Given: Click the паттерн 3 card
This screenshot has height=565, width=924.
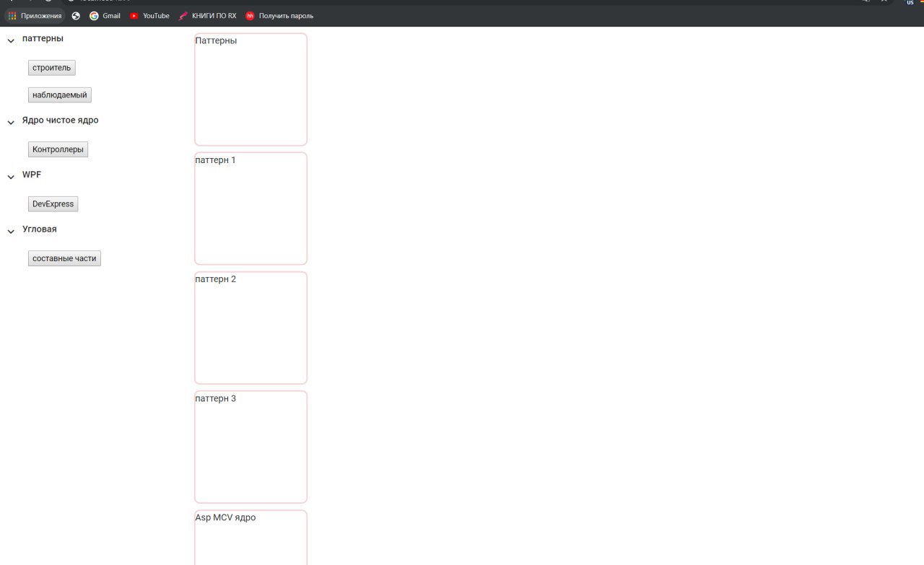Looking at the screenshot, I should click(x=250, y=447).
